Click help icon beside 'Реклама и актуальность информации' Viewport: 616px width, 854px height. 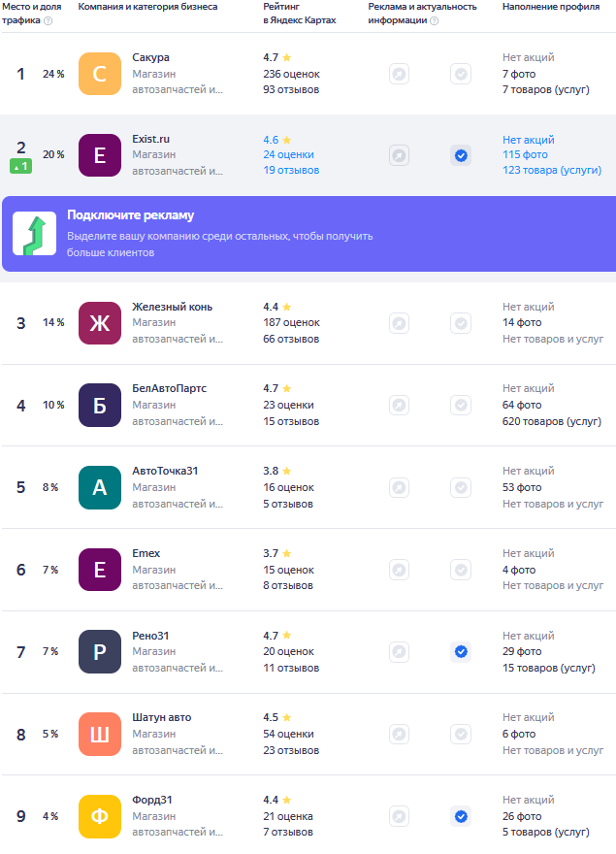434,20
